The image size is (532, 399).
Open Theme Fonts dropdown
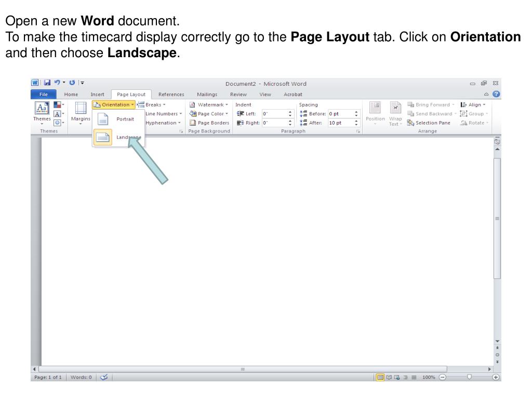pyautogui.click(x=59, y=114)
